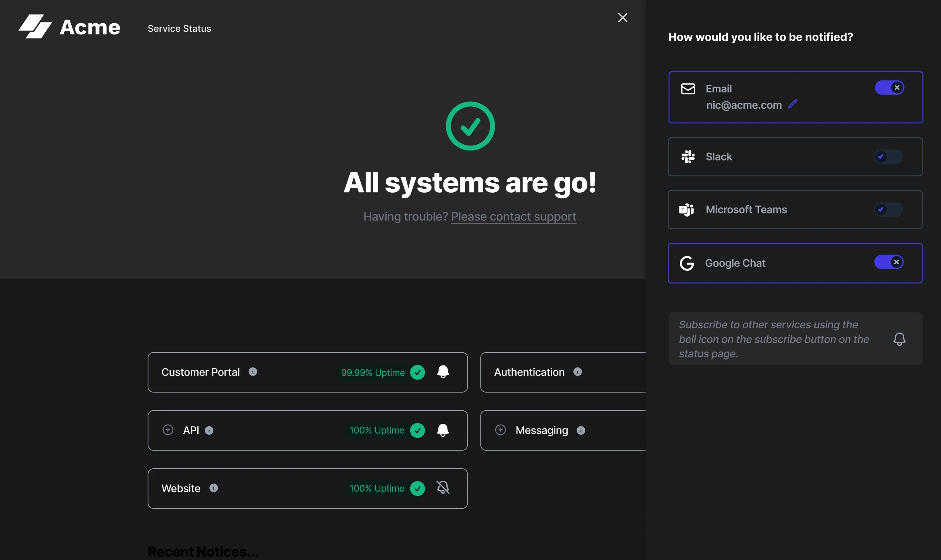Subscribe to Customer Portal via bell icon
The height and width of the screenshot is (560, 941).
[x=443, y=372]
